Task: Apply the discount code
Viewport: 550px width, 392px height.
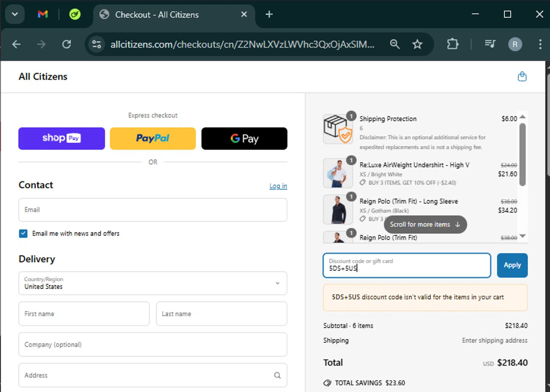Action: point(512,265)
